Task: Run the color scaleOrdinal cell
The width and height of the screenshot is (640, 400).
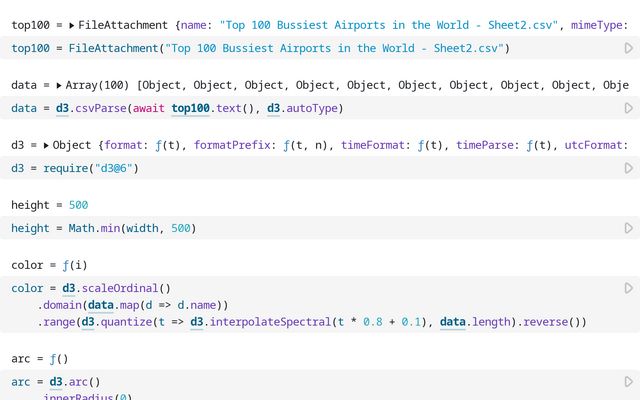Action: 629,288
